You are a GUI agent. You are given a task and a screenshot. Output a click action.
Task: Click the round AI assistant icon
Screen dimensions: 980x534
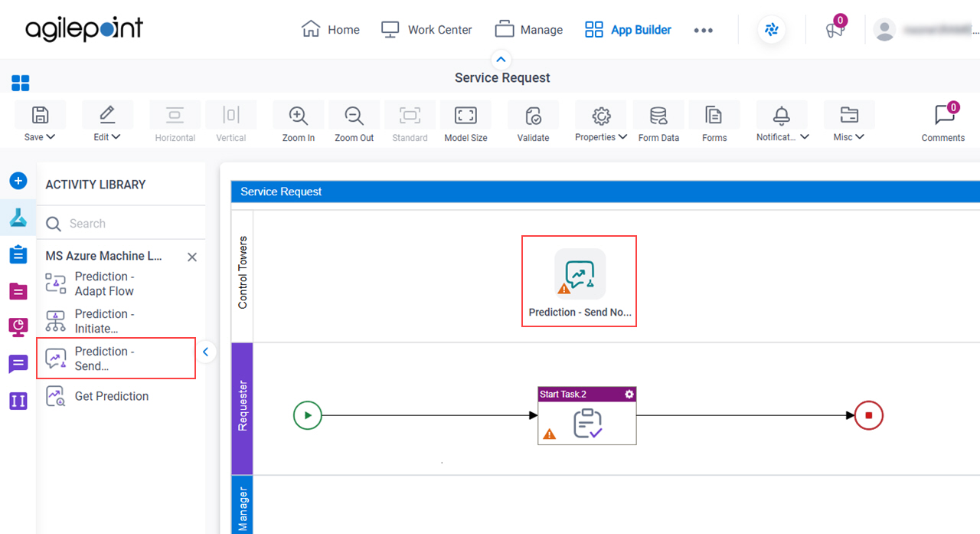point(771,30)
